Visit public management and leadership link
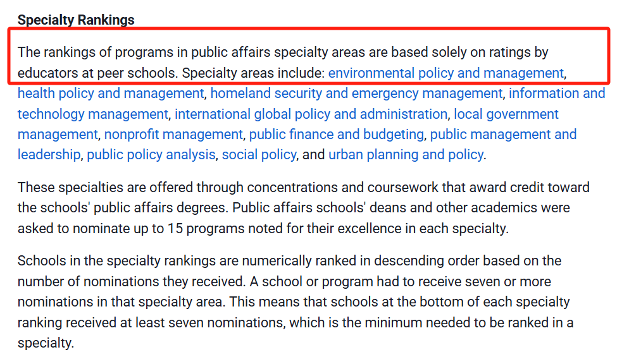 [503, 135]
